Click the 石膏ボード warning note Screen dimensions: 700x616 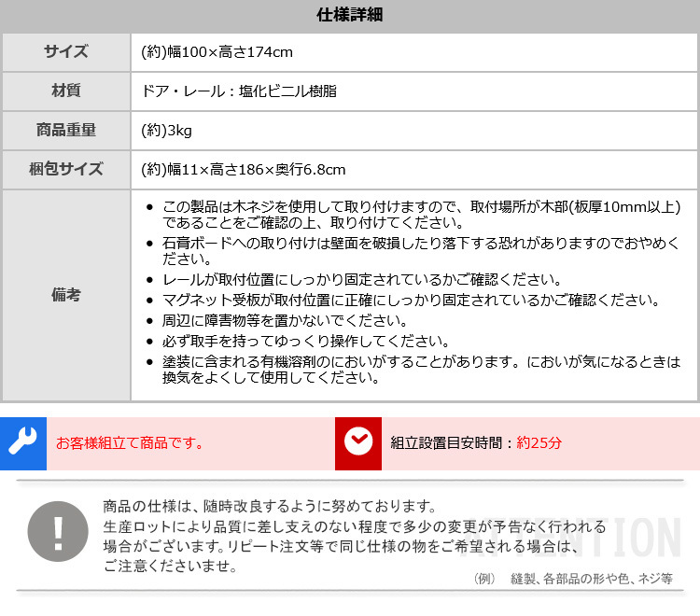[x=420, y=251]
